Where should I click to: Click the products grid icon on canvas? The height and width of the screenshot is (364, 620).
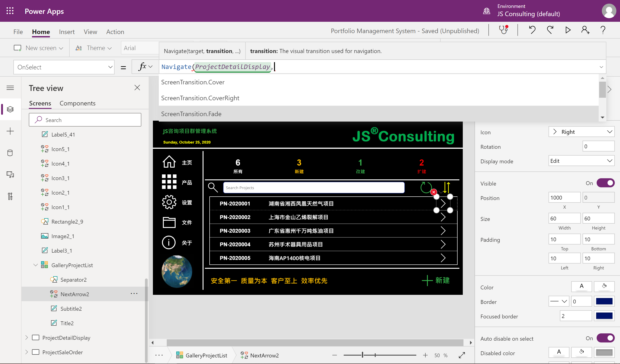[169, 182]
